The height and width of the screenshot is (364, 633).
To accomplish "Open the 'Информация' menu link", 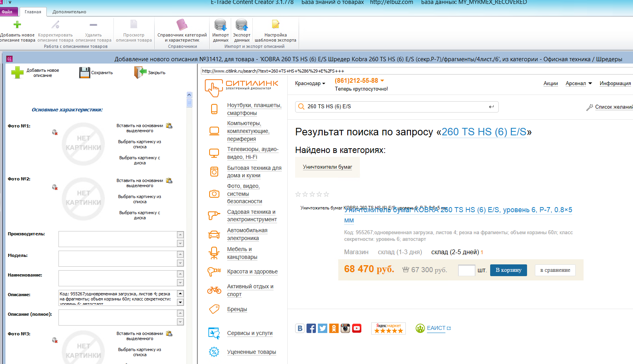I will tap(615, 83).
